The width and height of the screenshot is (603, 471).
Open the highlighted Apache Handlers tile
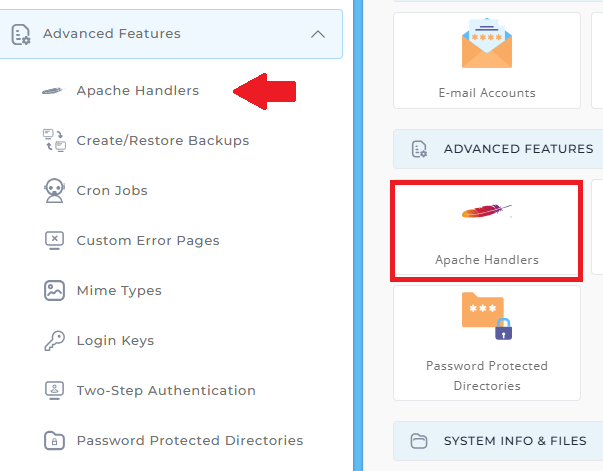[x=486, y=231]
